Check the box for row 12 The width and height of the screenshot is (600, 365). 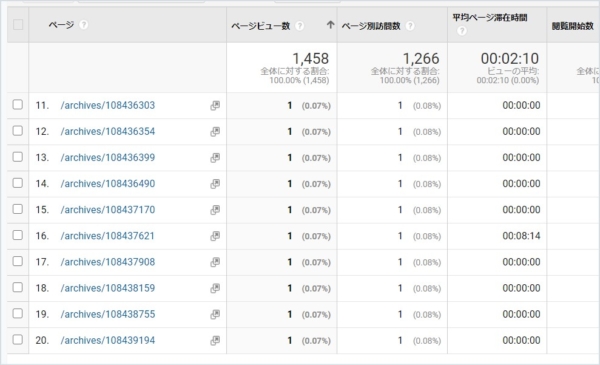18,130
